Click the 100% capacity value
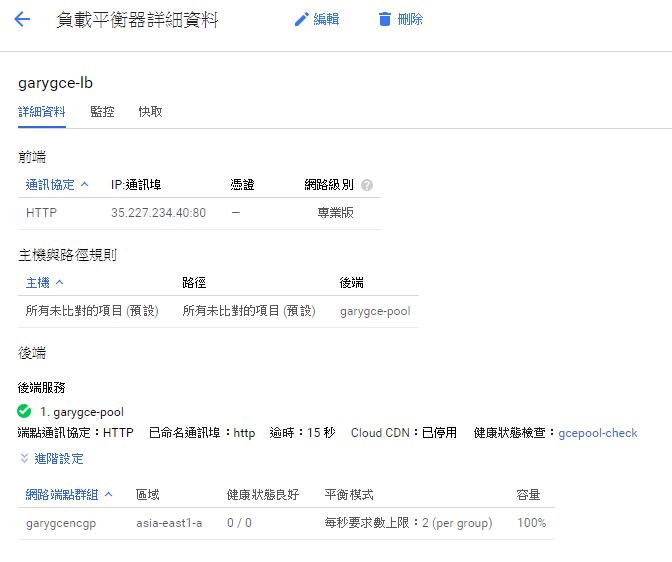 (x=531, y=523)
